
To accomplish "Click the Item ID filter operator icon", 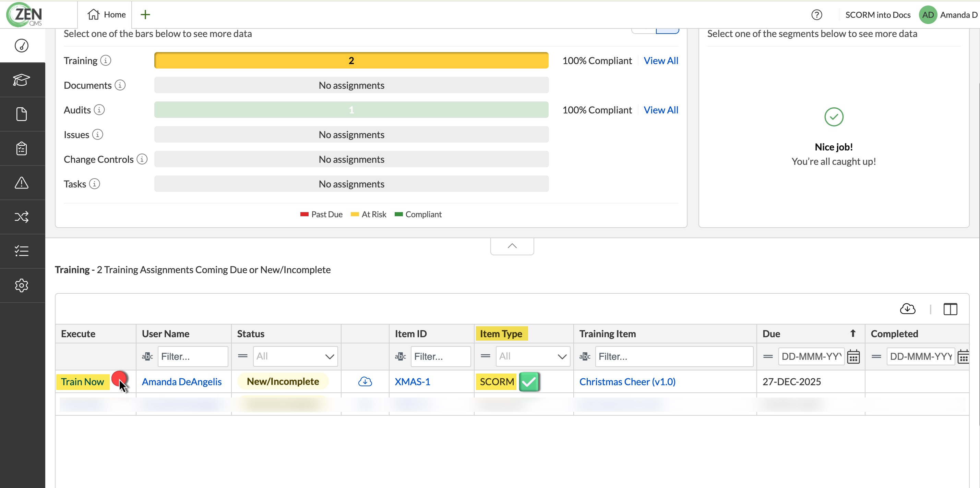I will [400, 357].
